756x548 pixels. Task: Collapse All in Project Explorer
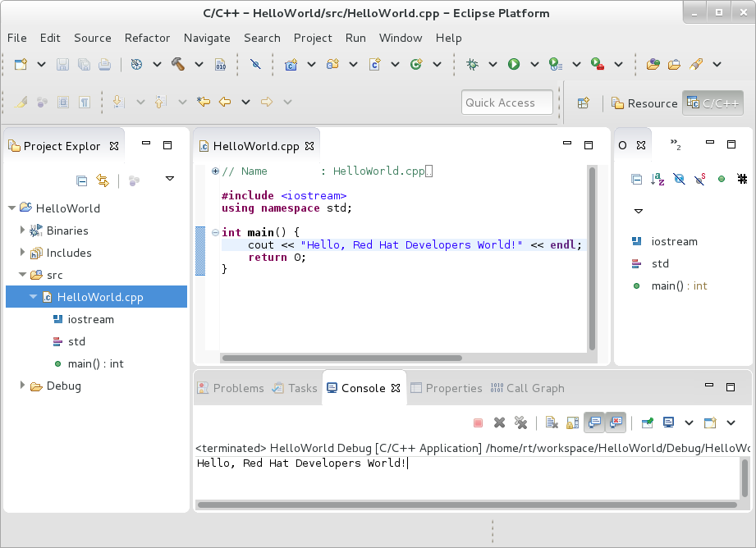(82, 180)
